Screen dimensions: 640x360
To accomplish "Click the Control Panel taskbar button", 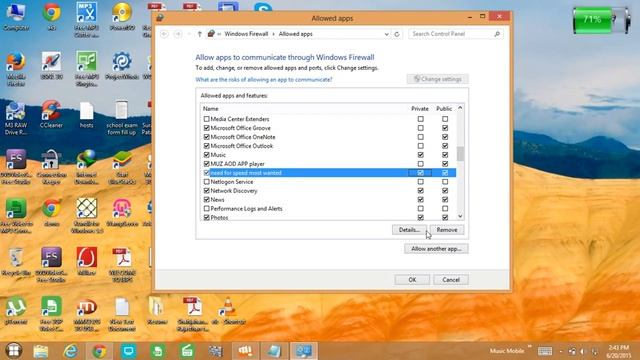I will pos(304,351).
